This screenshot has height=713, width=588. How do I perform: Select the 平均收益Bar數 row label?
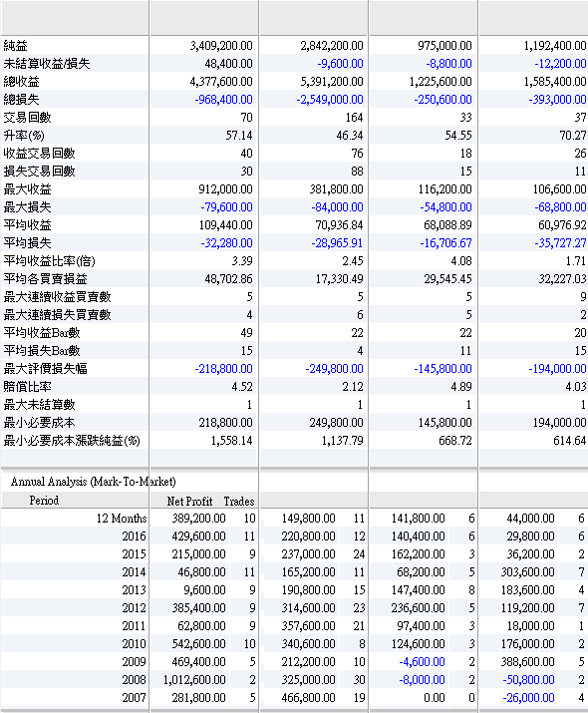click(x=42, y=333)
